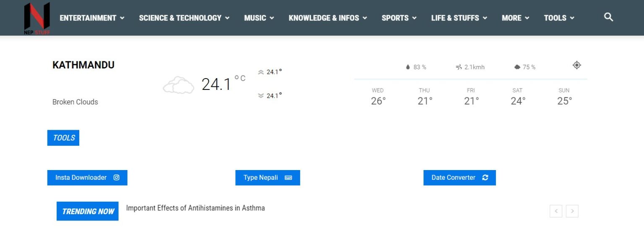Click the refresh icon on Date Converter
This screenshot has height=249, width=644.
485,177
